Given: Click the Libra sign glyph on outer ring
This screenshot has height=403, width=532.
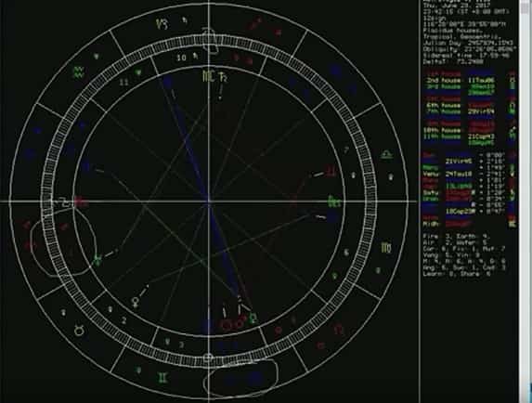Looking at the screenshot, I should coord(387,155).
